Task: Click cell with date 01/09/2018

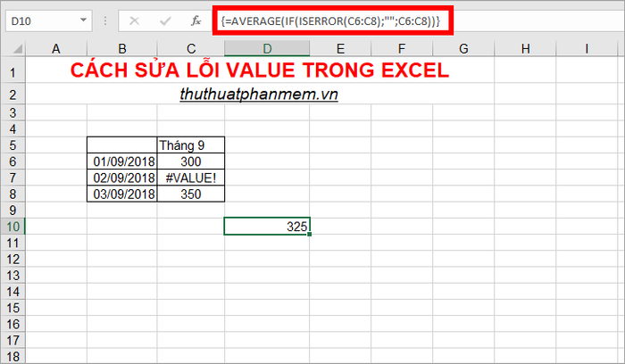Action: pyautogui.click(x=122, y=161)
